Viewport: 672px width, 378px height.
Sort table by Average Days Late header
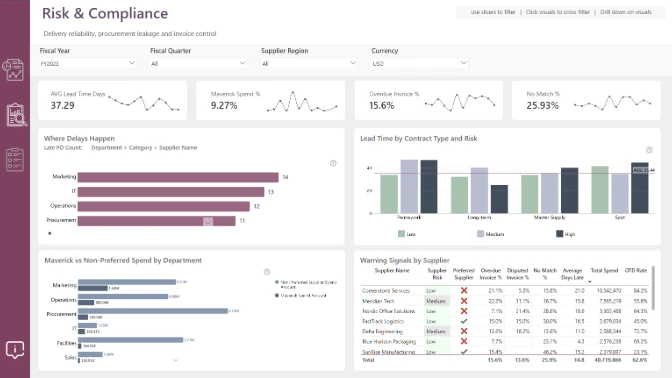[x=572, y=274]
